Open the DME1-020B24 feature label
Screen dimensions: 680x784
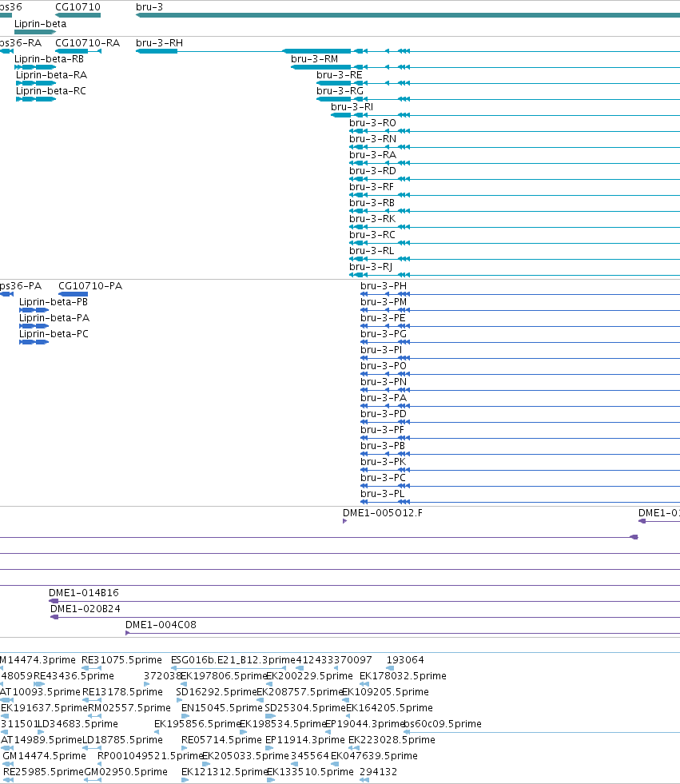[x=85, y=609]
